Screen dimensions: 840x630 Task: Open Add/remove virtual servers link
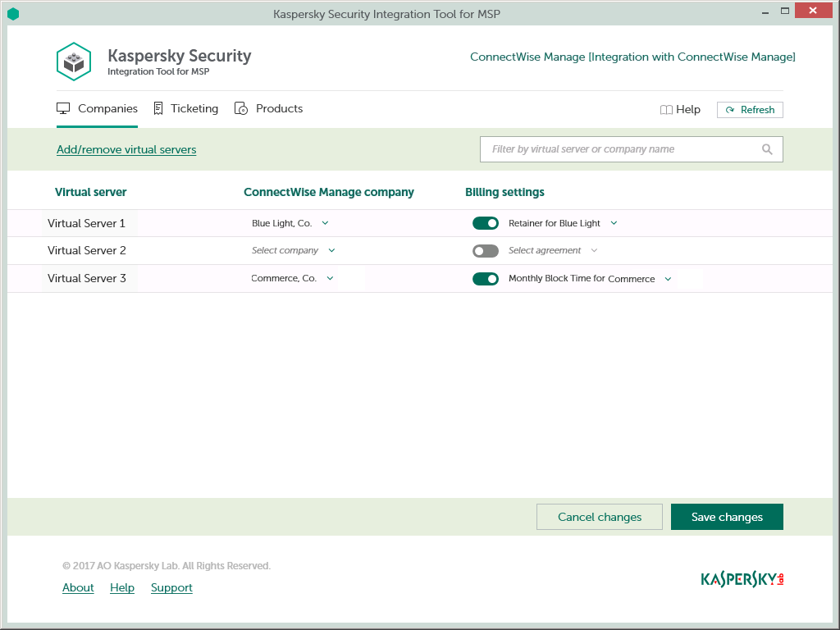pos(126,149)
